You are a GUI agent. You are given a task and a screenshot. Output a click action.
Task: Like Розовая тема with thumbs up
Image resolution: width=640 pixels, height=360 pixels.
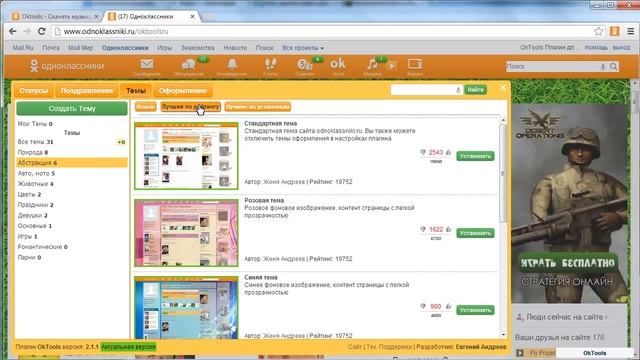(x=449, y=229)
